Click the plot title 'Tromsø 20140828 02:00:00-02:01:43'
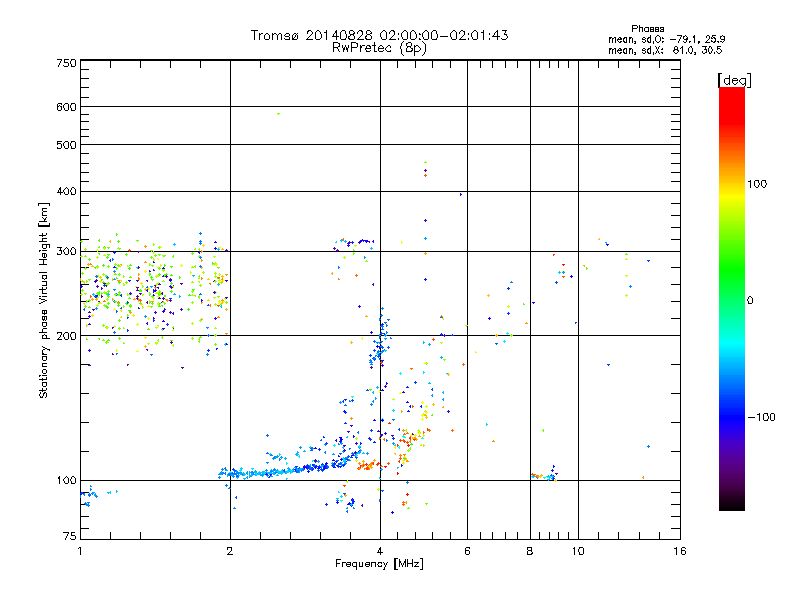Screen dimensions: 800x600 pos(379,35)
